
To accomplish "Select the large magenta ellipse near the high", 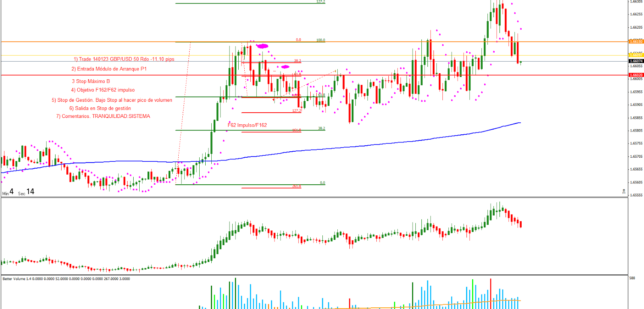I will pos(262,46).
